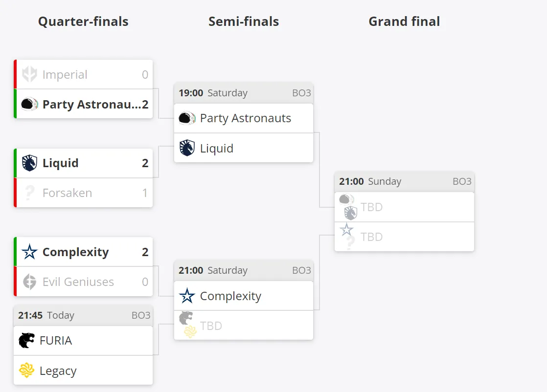Open the 21:00 Sunday grand final header
Viewport: 547px width, 392px height.
coord(404,181)
